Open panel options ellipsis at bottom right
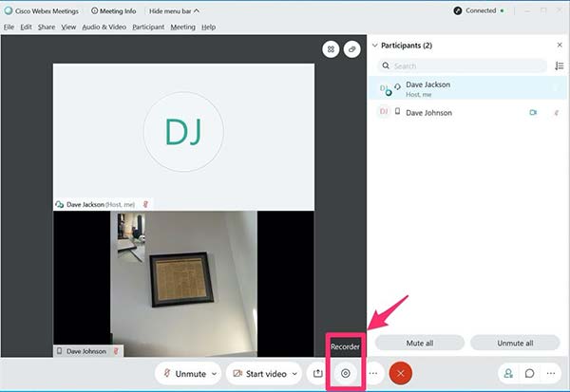This screenshot has height=392, width=570. click(551, 373)
